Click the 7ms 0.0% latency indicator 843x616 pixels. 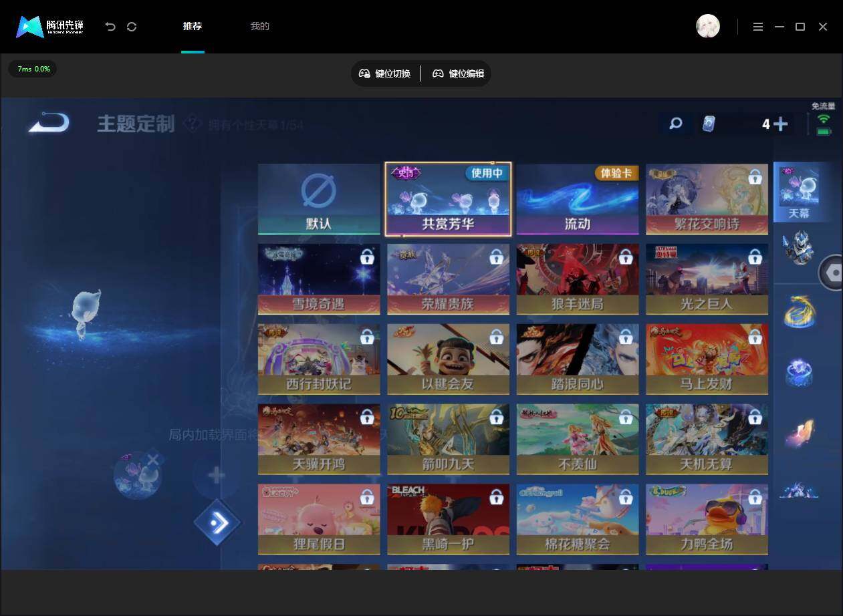33,69
